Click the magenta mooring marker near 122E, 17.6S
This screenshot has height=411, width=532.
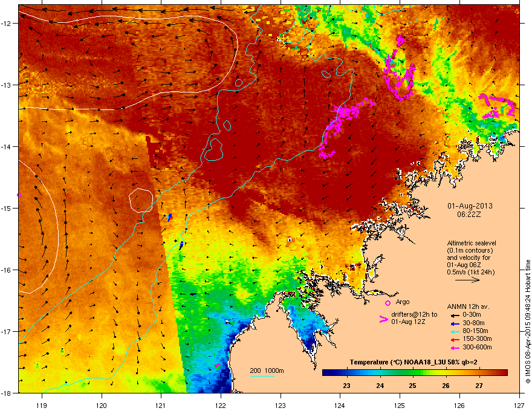pyautogui.click(x=217, y=366)
